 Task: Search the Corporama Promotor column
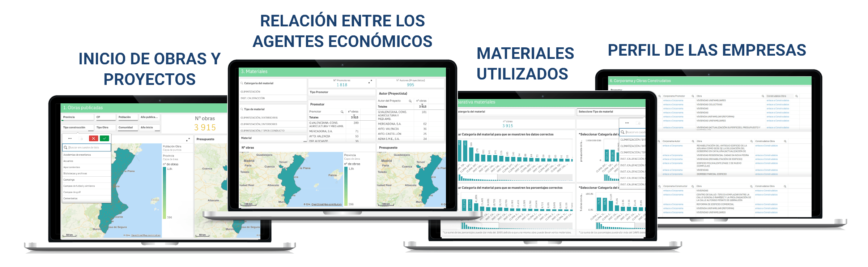click(693, 96)
